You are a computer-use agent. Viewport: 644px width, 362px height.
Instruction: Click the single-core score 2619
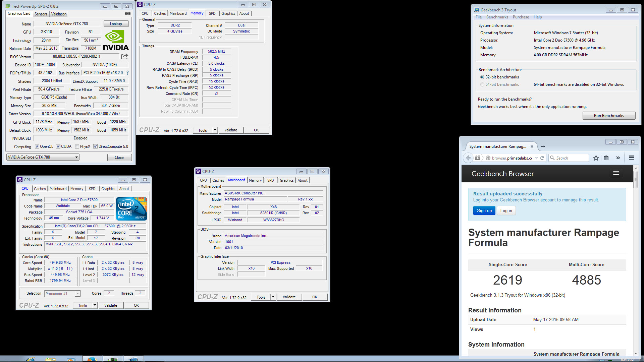coord(507,280)
